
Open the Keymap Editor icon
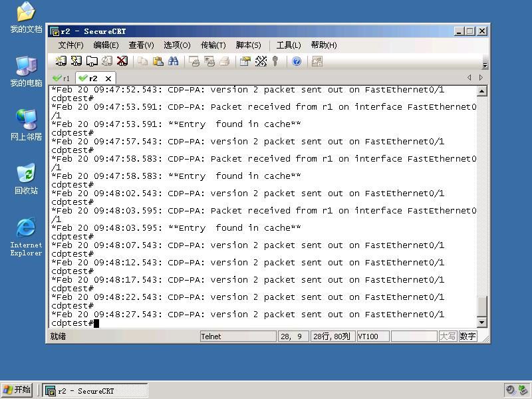[x=261, y=61]
